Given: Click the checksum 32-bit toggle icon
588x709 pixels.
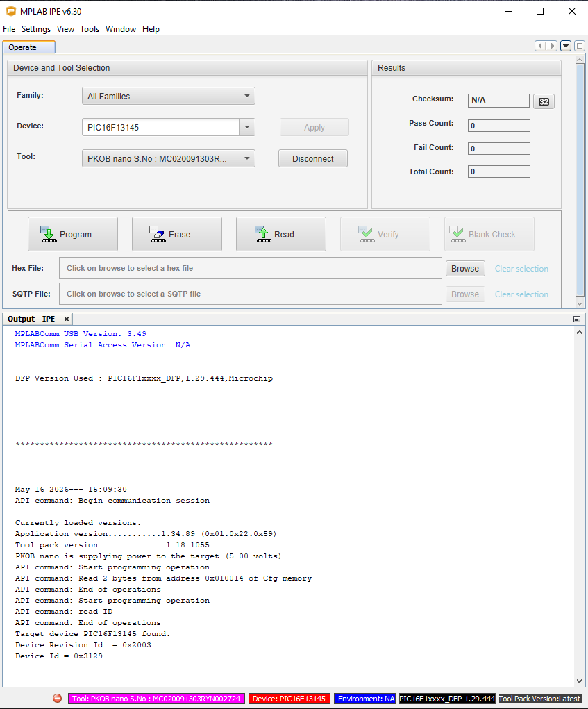Looking at the screenshot, I should point(544,101).
